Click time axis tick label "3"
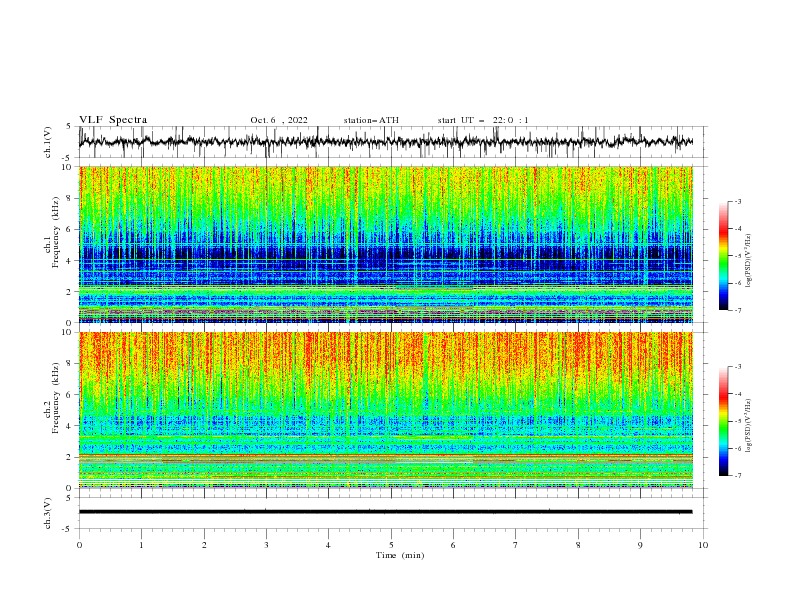The image size is (792, 612). point(266,545)
